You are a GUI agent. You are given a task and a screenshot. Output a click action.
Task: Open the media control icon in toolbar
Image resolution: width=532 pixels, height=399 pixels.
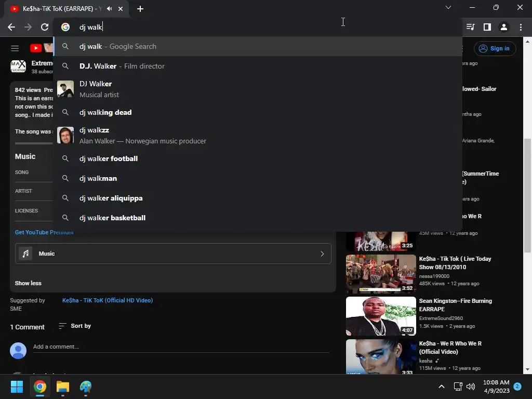point(470,27)
